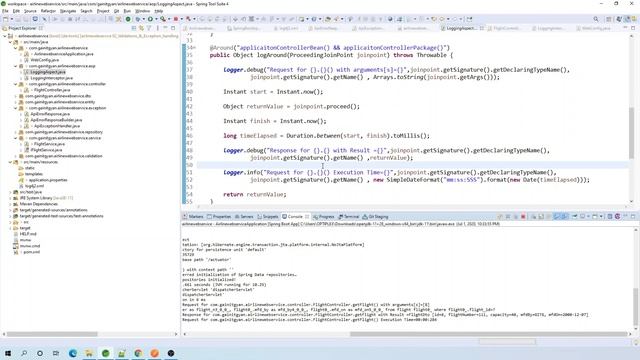Open Display Selected Console dropdown arrow

(588, 217)
